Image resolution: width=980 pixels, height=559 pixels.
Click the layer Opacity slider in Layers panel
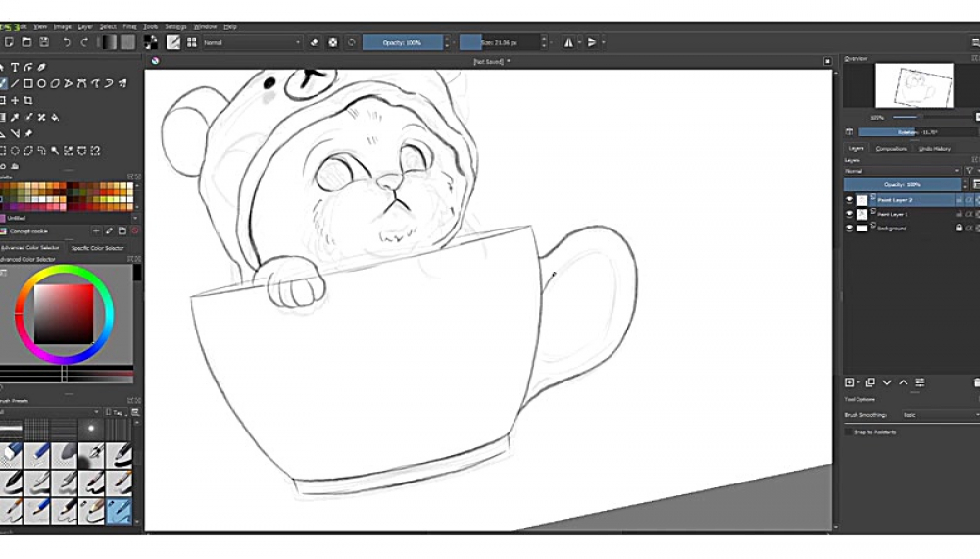pos(902,184)
